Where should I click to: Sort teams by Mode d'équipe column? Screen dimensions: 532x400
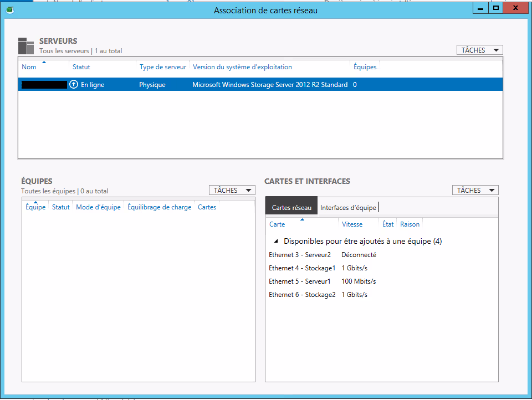(98, 207)
